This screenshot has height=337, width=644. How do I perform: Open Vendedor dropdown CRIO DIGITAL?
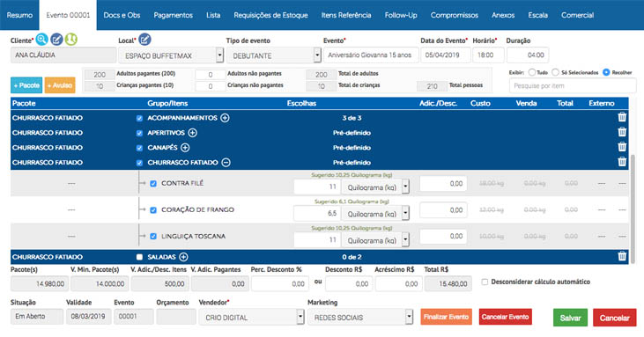[251, 318]
